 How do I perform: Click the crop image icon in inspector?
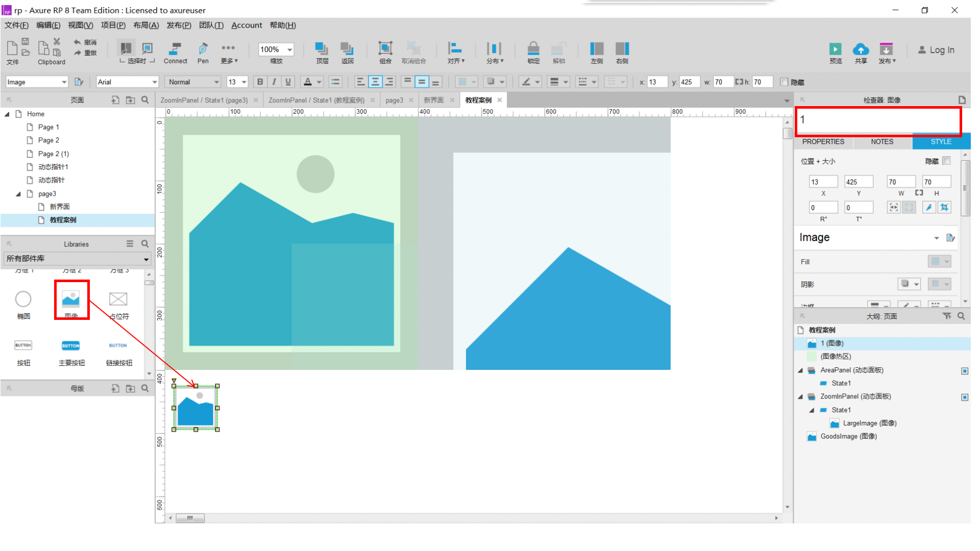[x=944, y=207]
